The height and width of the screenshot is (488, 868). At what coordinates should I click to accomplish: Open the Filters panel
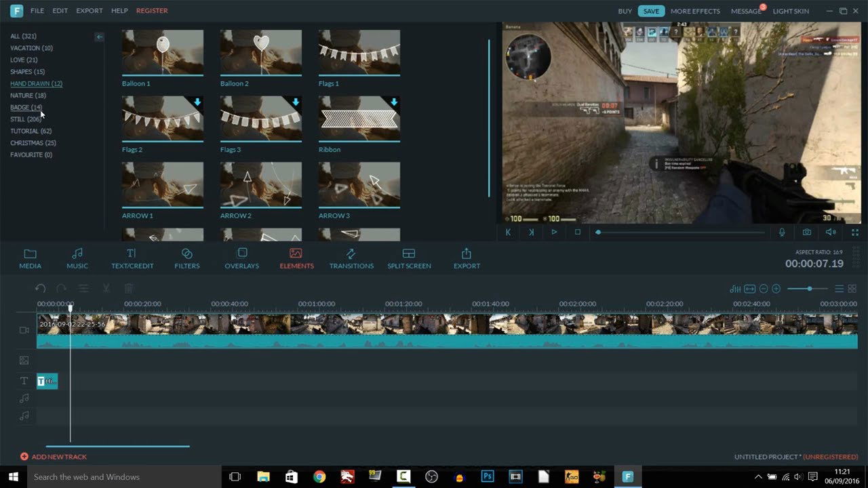[x=187, y=258]
